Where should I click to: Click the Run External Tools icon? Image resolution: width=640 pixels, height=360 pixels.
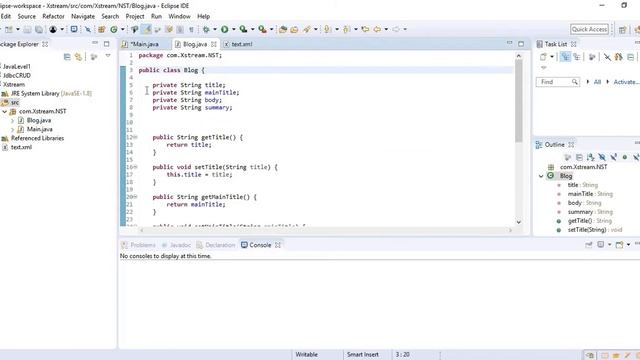point(262,29)
